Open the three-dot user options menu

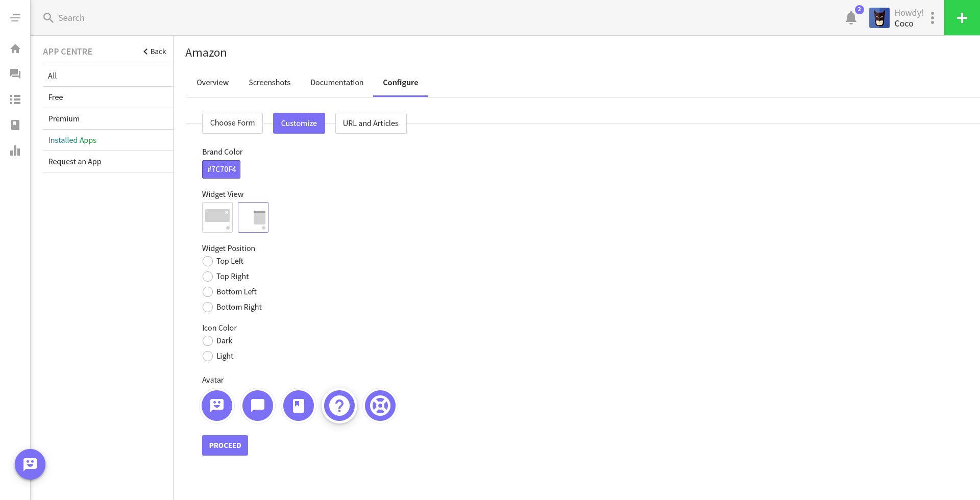pos(933,18)
